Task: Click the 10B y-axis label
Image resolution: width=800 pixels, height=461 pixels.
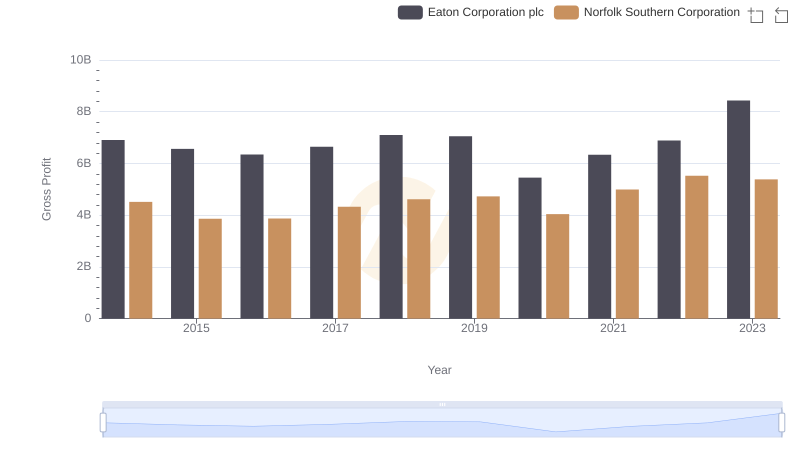Action: click(81, 60)
